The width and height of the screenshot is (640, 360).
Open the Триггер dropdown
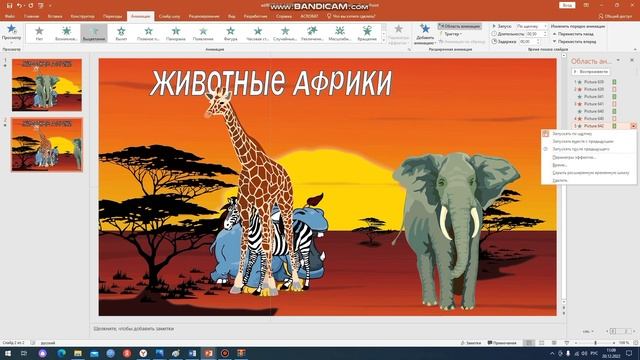(451, 34)
